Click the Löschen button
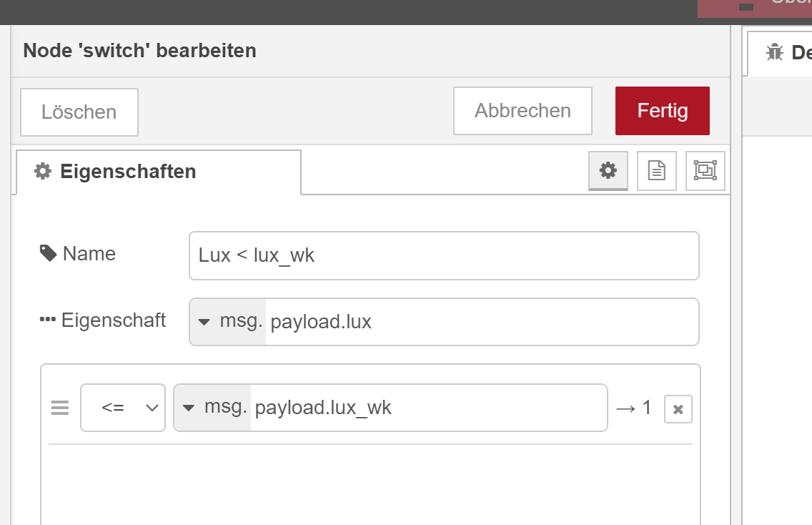 79,112
